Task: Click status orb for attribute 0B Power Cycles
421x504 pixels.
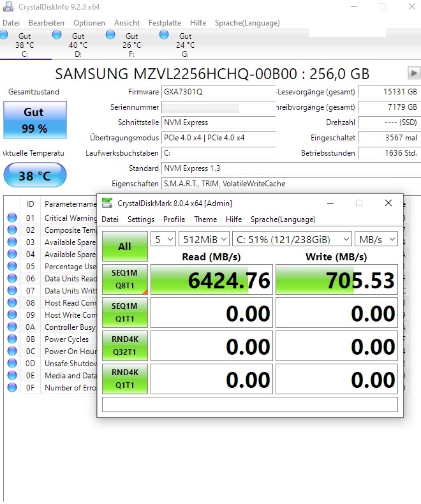Action: coord(12,339)
